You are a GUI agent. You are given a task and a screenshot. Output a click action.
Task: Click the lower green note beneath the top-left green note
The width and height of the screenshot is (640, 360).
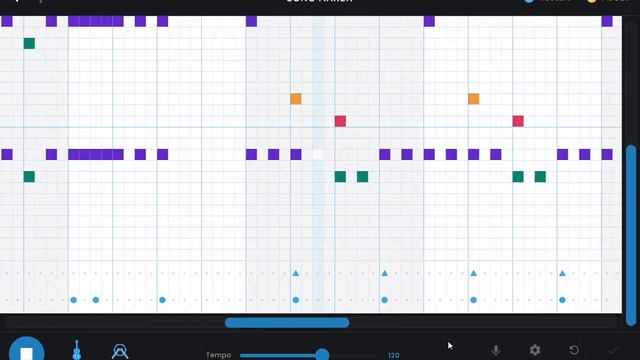click(x=29, y=177)
